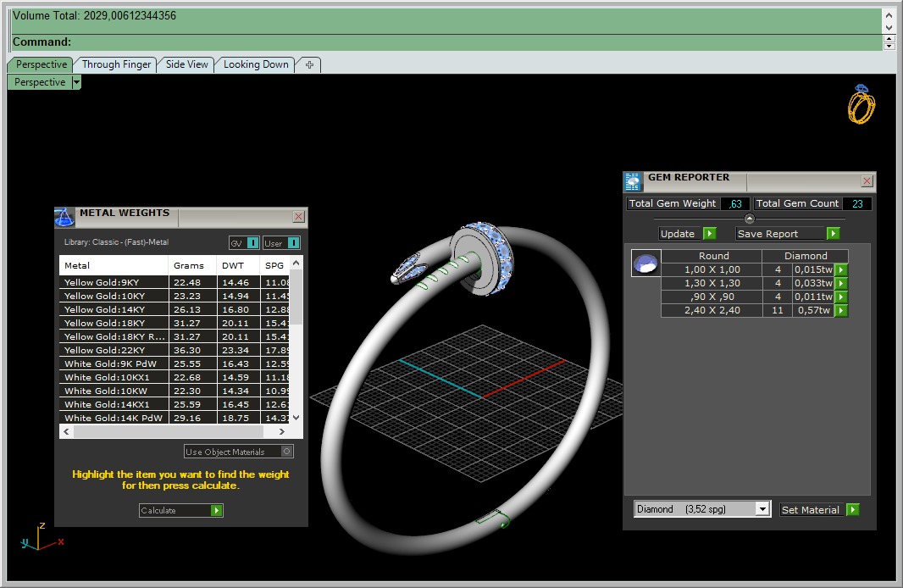Select White Gold:14KX1 row
This screenshot has width=903, height=588.
click(174, 404)
